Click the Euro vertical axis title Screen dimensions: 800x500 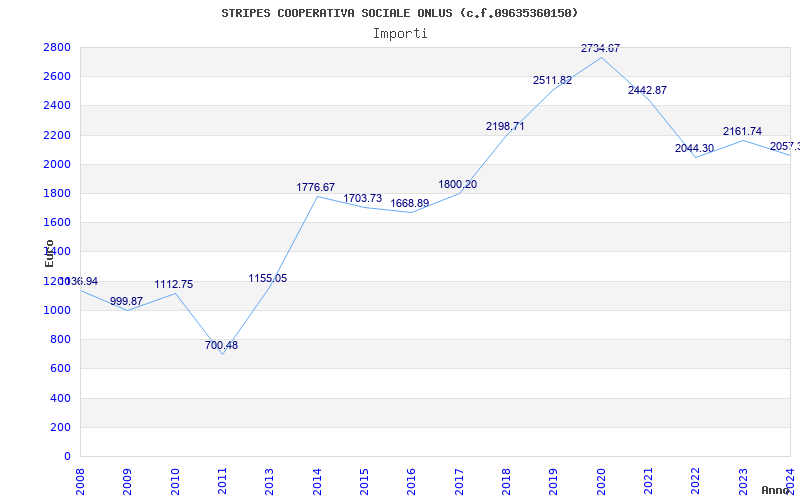pos(49,254)
